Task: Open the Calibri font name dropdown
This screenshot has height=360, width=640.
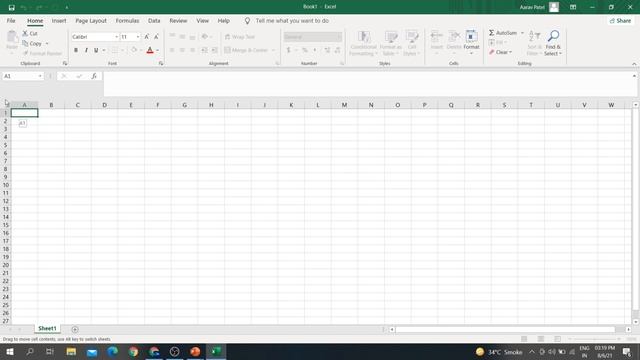Action: coord(116,37)
